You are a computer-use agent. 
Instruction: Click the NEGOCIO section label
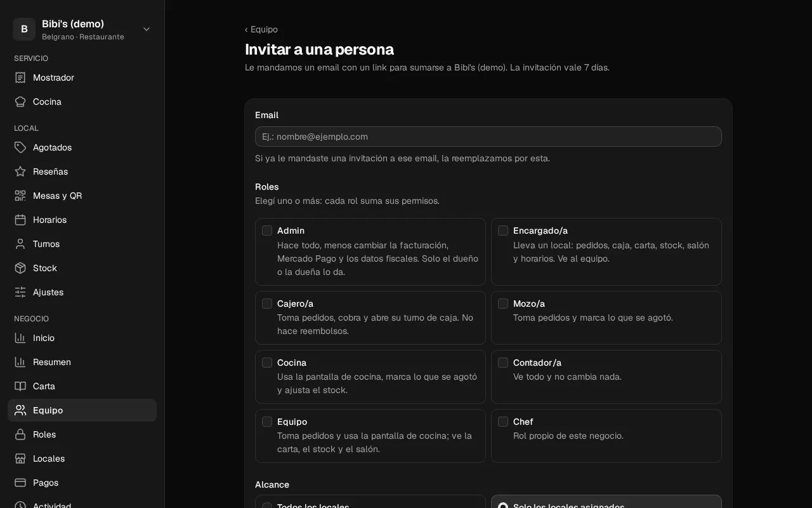(31, 319)
